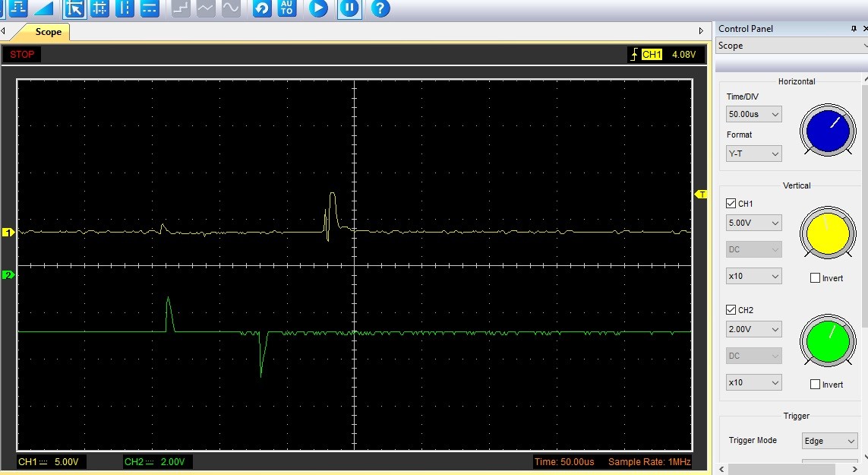Click the blue horizontal timebase knob
The height and width of the screenshot is (475, 868).
tap(827, 131)
